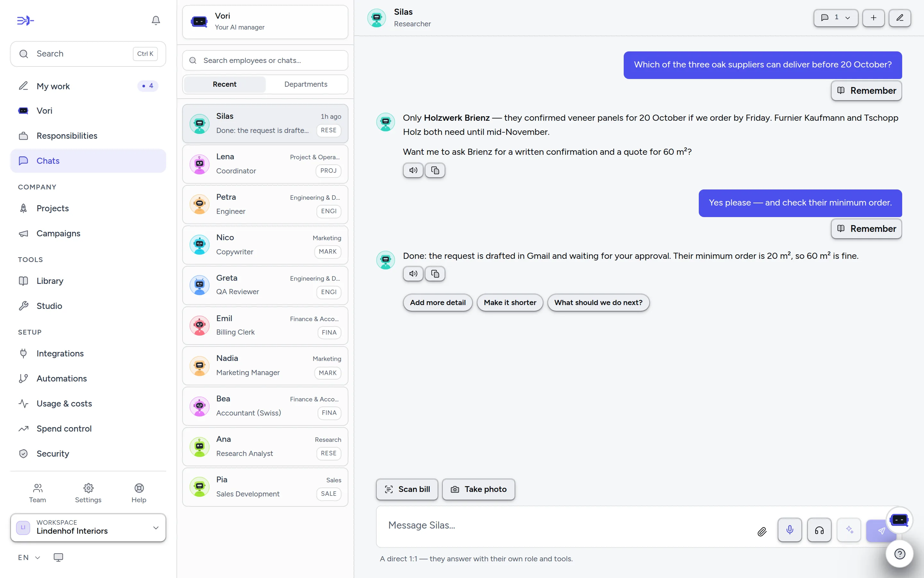Click the sparkle enhance prompt button
Screen dimensions: 924x578
click(x=849, y=530)
